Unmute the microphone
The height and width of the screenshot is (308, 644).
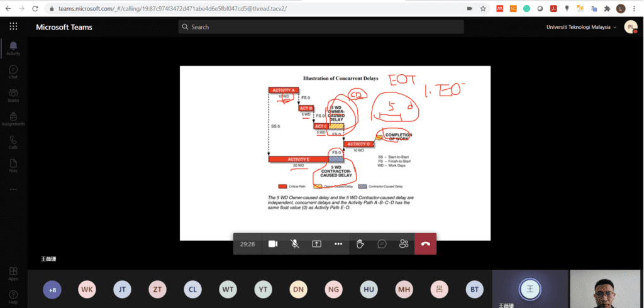294,244
